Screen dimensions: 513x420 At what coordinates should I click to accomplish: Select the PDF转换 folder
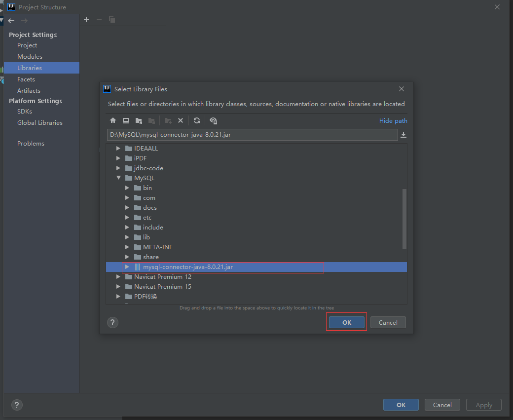256,296
